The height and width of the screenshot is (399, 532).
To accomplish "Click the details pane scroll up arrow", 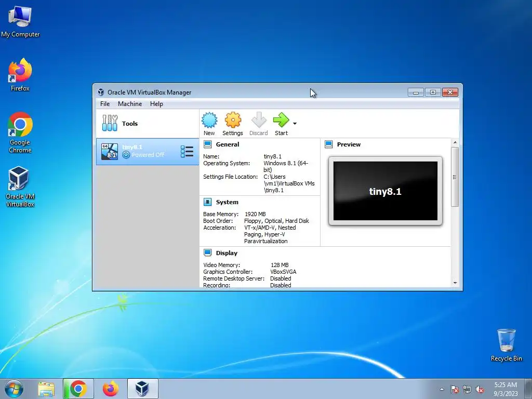I will 455,143.
